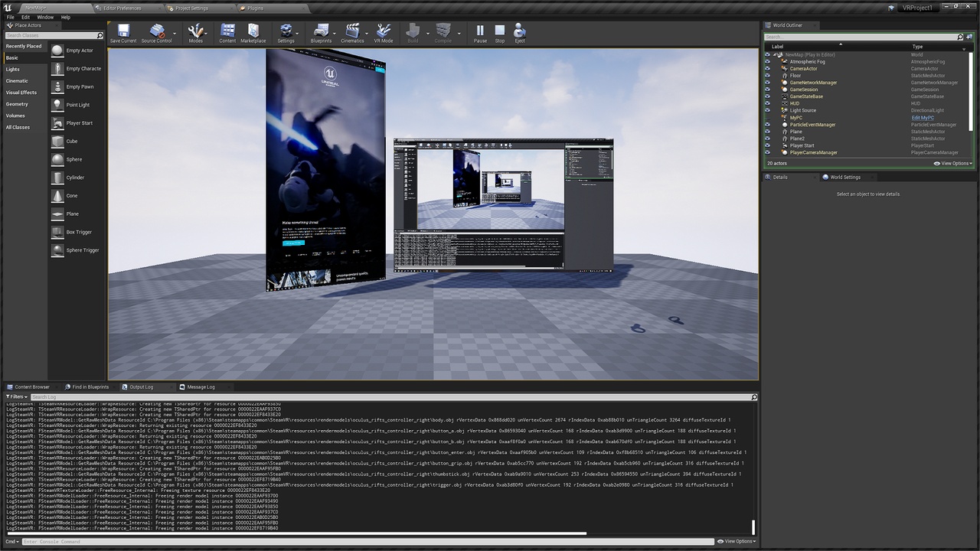
Task: Click the add folder icon in World Outliner
Action: click(969, 37)
